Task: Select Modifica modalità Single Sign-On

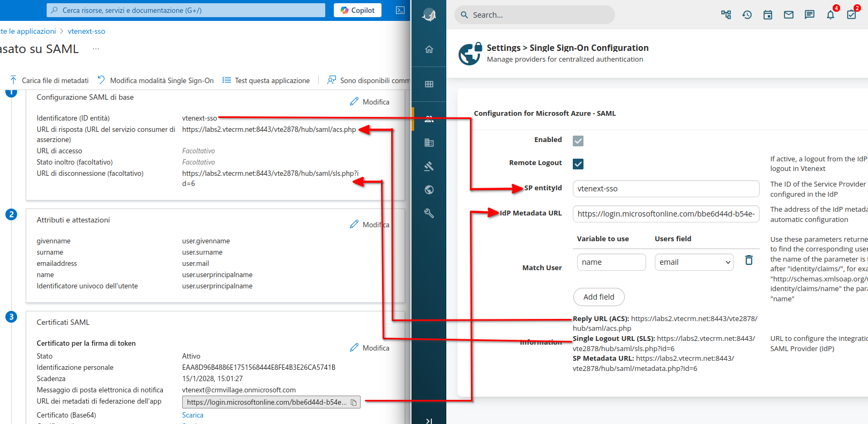Action: 155,80
